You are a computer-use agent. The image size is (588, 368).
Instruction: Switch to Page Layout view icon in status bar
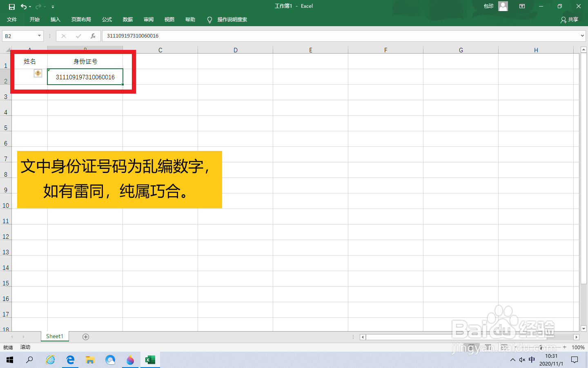click(x=488, y=347)
